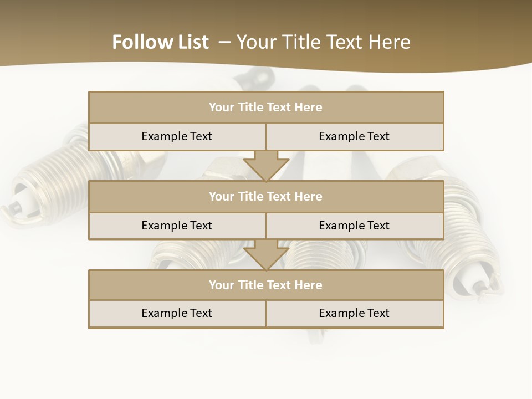Viewport: 532px width, 399px height.
Task: Click the first block's title header bar
Action: 266,108
